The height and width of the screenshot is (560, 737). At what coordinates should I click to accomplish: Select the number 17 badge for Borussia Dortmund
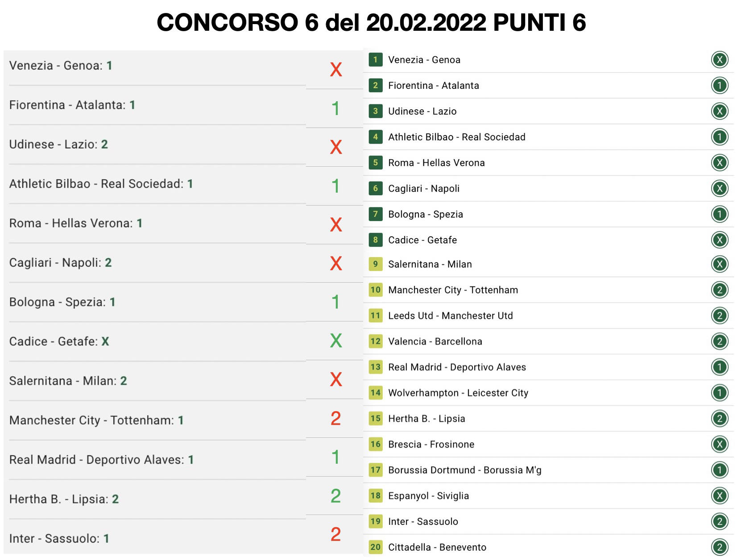pos(375,470)
